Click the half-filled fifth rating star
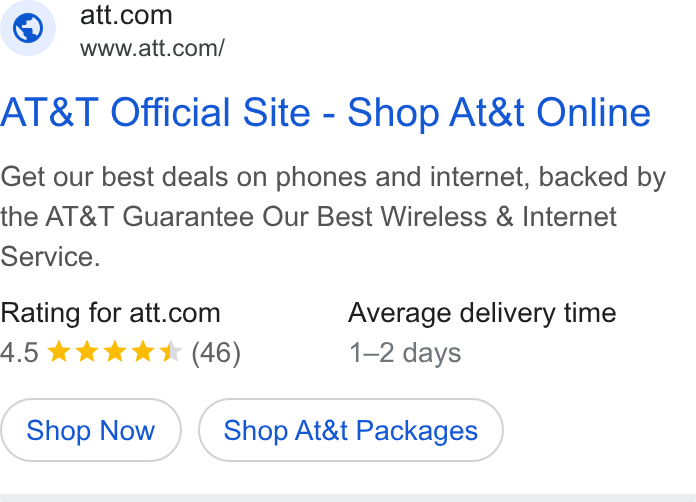The image size is (696, 502). click(x=171, y=352)
